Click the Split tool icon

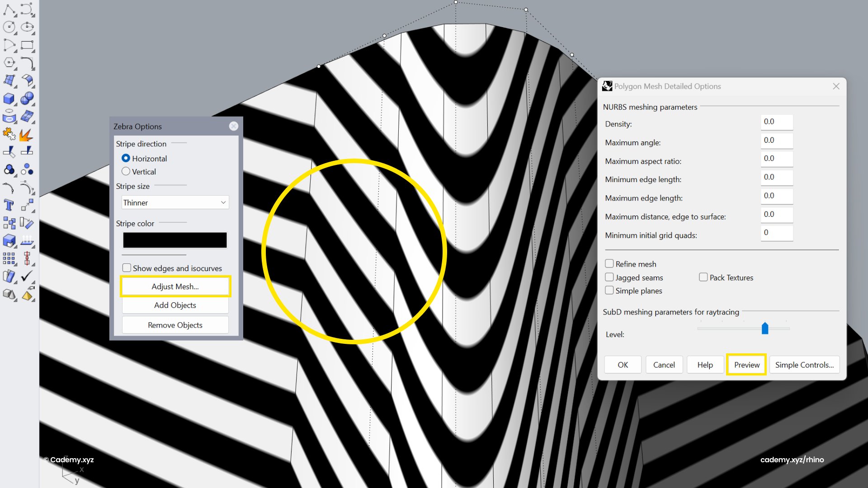[27, 152]
